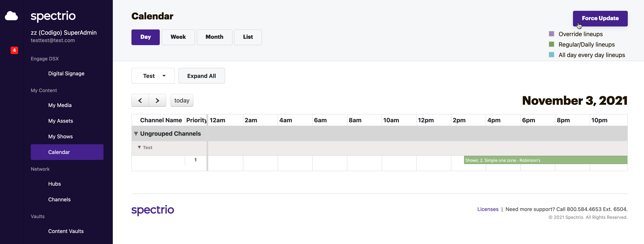
Task: Switch to the List view
Action: 248,37
